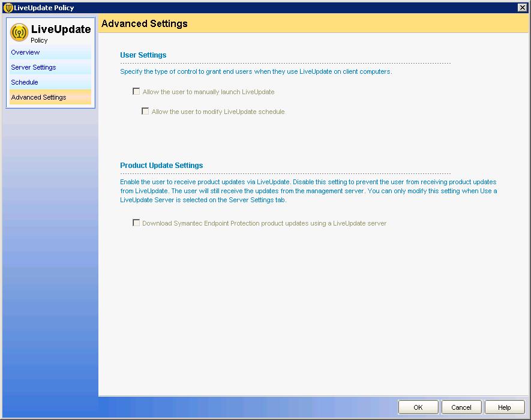Go to the Schedule page
Viewport: 531px width, 420px height.
pos(50,82)
